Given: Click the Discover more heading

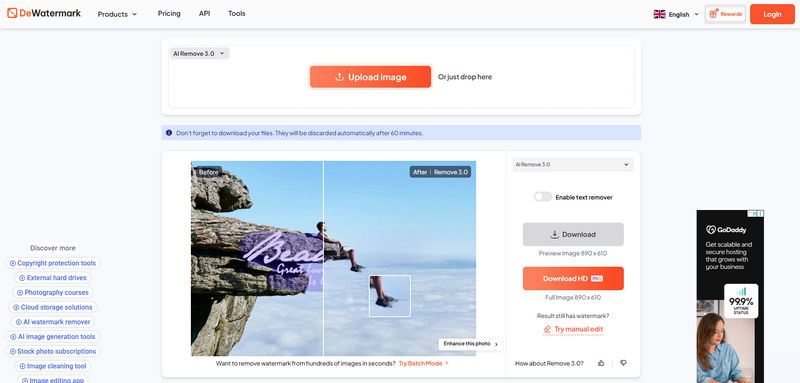Looking at the screenshot, I should click(53, 248).
